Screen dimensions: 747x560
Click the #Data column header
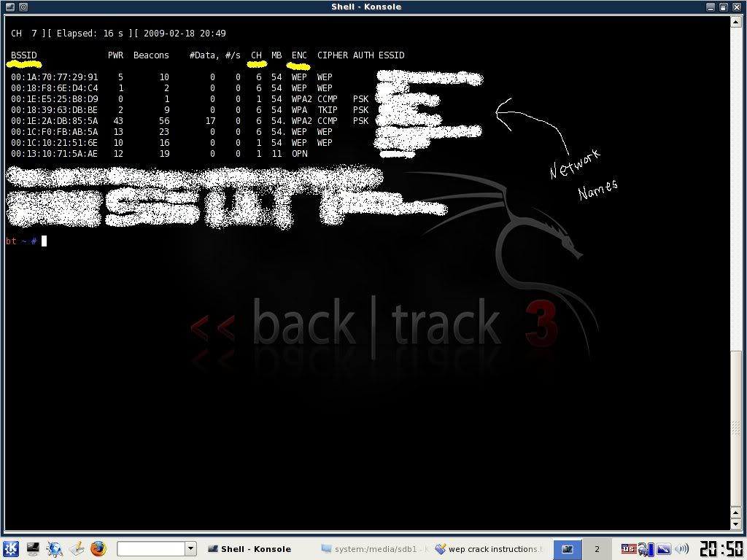point(204,55)
